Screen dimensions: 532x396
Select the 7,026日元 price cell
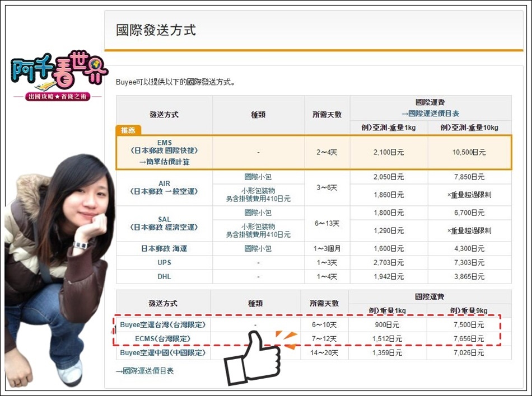pyautogui.click(x=469, y=352)
